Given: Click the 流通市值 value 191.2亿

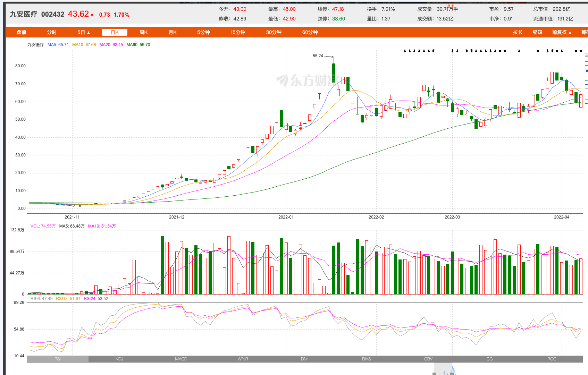Looking at the screenshot, I should pos(565,19).
